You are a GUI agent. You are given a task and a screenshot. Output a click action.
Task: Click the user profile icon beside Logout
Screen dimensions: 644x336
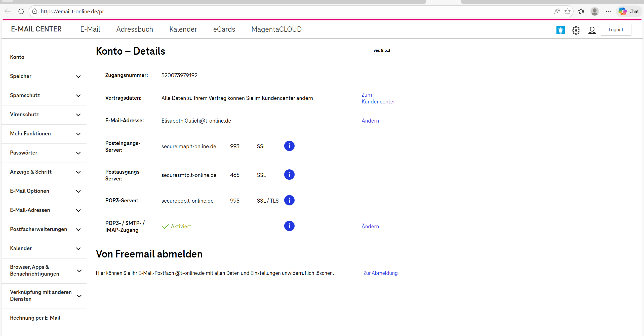coord(592,30)
